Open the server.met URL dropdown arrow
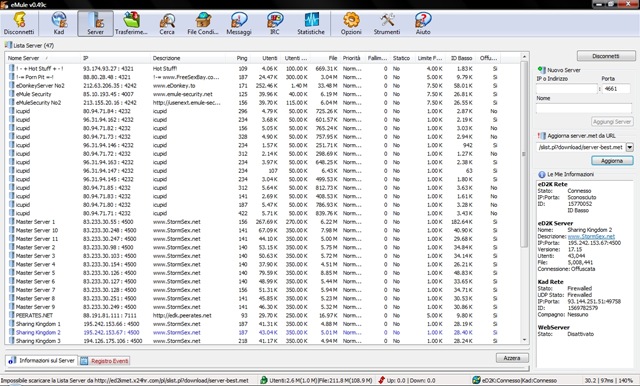Image resolution: width=640 pixels, height=386 pixels. [629, 147]
